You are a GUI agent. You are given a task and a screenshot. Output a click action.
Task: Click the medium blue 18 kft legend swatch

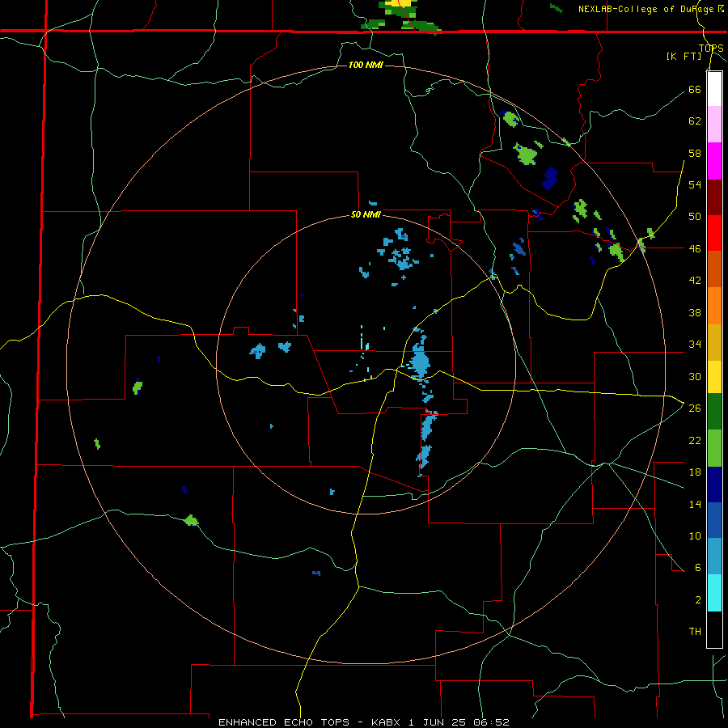point(714,520)
